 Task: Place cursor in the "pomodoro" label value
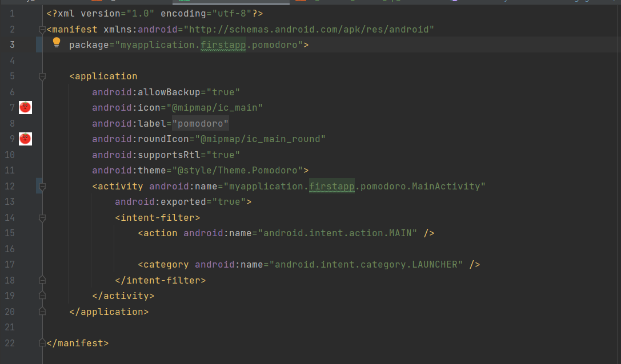tap(201, 123)
